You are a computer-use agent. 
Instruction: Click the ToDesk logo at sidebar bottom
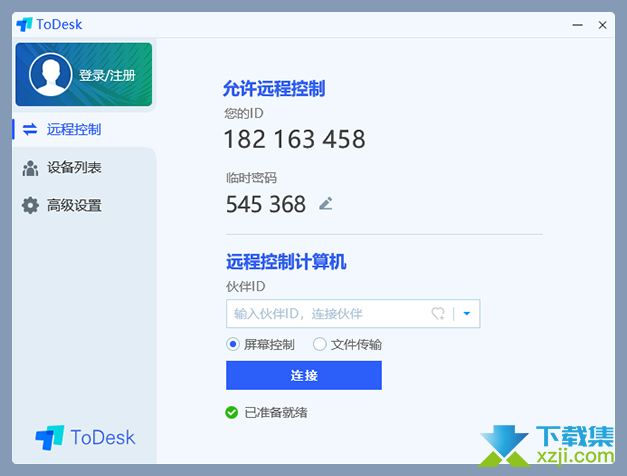tap(85, 437)
